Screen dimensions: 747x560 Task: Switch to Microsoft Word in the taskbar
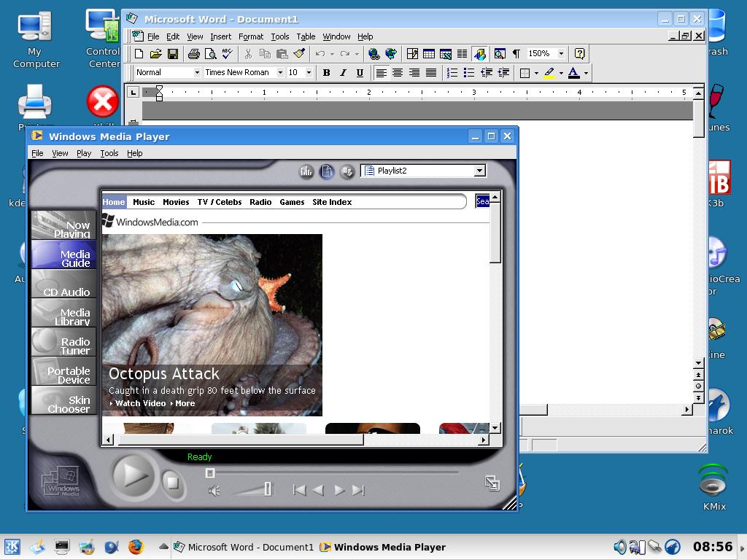point(244,547)
